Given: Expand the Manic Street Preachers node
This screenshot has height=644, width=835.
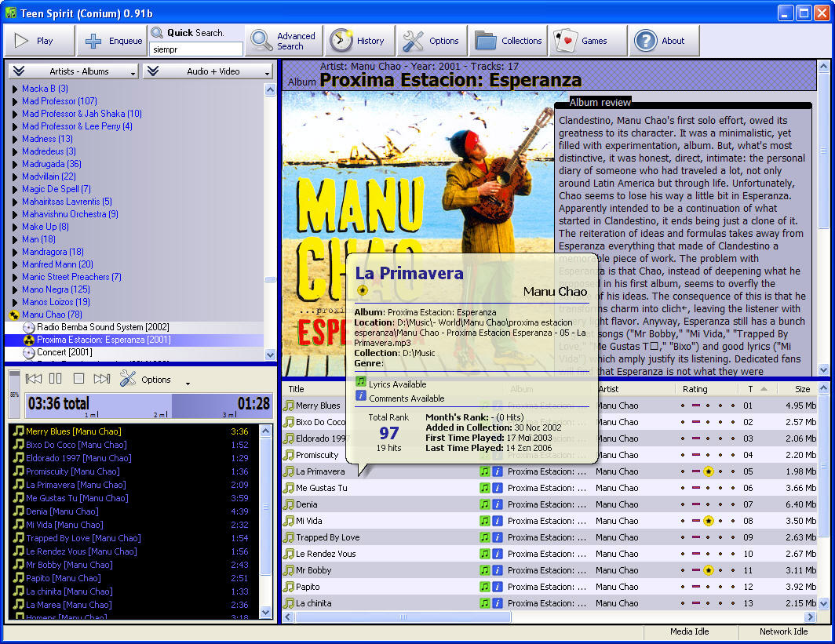Looking at the screenshot, I should pos(15,278).
